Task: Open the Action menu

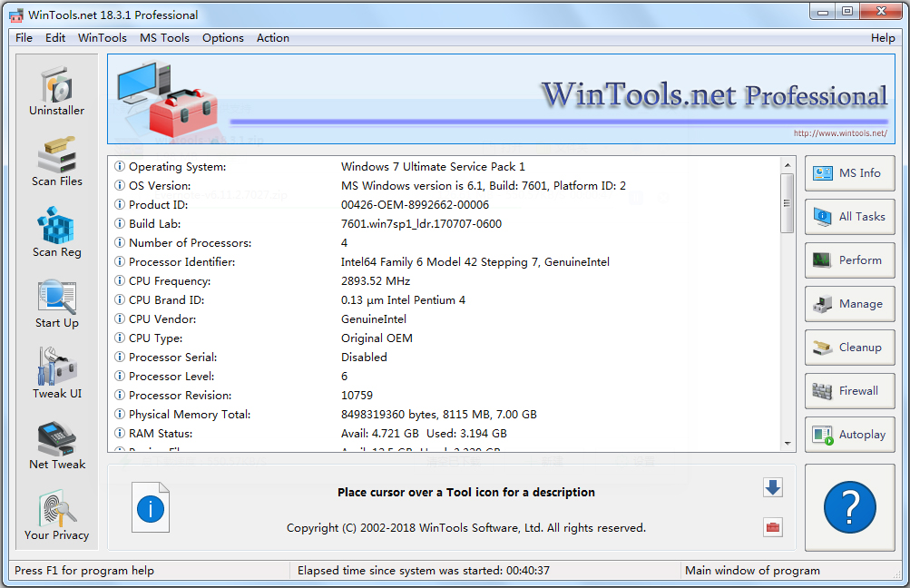Action: pyautogui.click(x=273, y=38)
